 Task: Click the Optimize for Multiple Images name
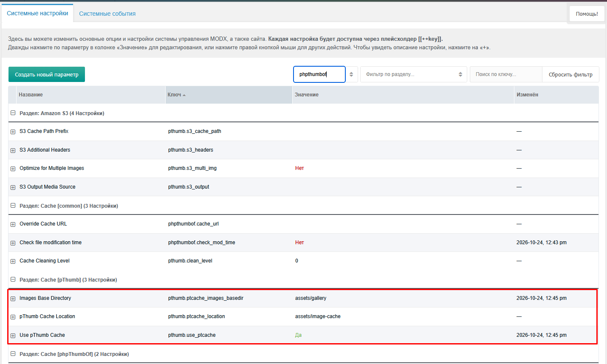click(x=52, y=168)
